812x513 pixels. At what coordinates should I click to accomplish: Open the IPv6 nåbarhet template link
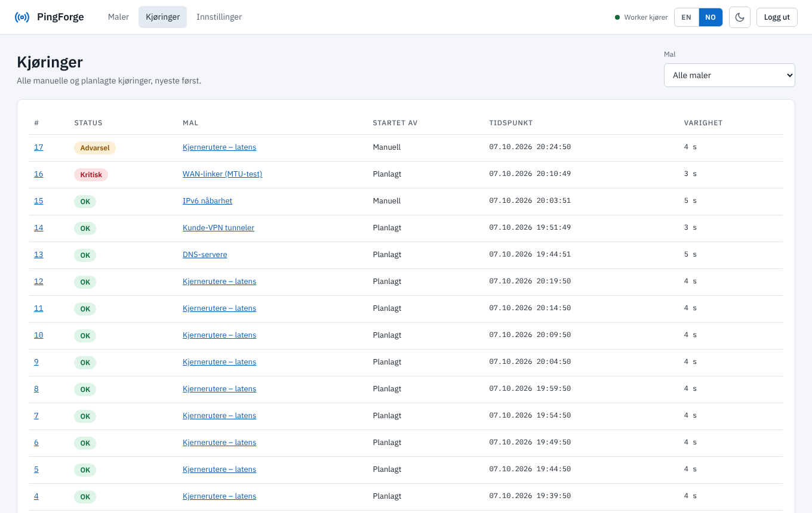coord(207,201)
